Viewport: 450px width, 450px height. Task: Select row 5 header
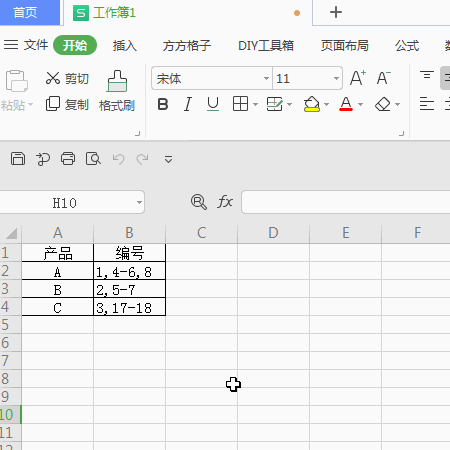tap(11, 325)
